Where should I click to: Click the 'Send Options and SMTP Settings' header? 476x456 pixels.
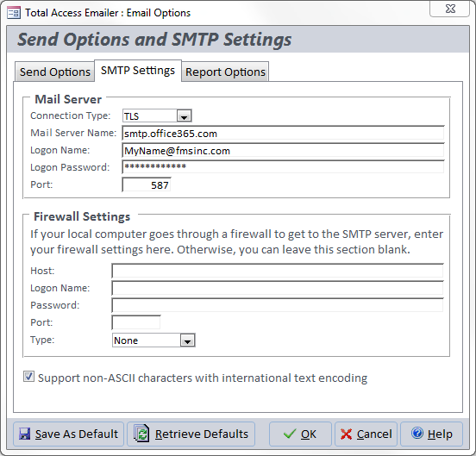pos(154,40)
